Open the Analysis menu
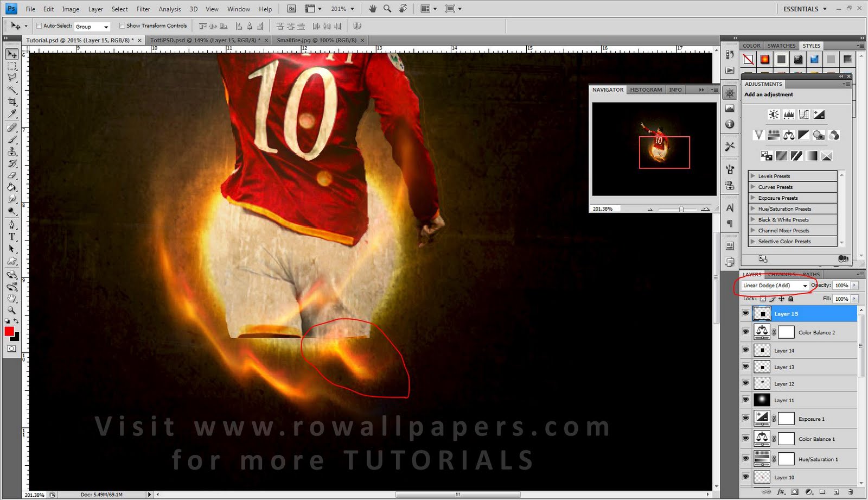The height and width of the screenshot is (500, 868). pos(170,9)
